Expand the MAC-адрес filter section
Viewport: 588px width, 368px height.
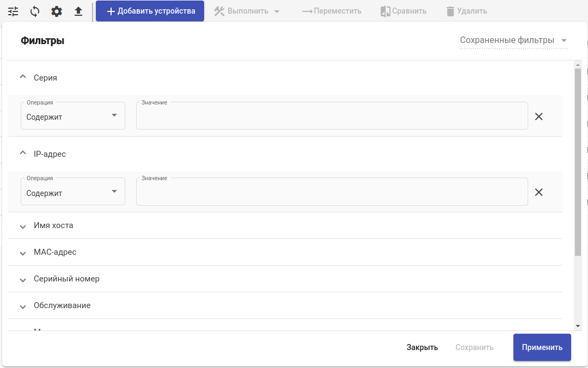pyautogui.click(x=23, y=253)
